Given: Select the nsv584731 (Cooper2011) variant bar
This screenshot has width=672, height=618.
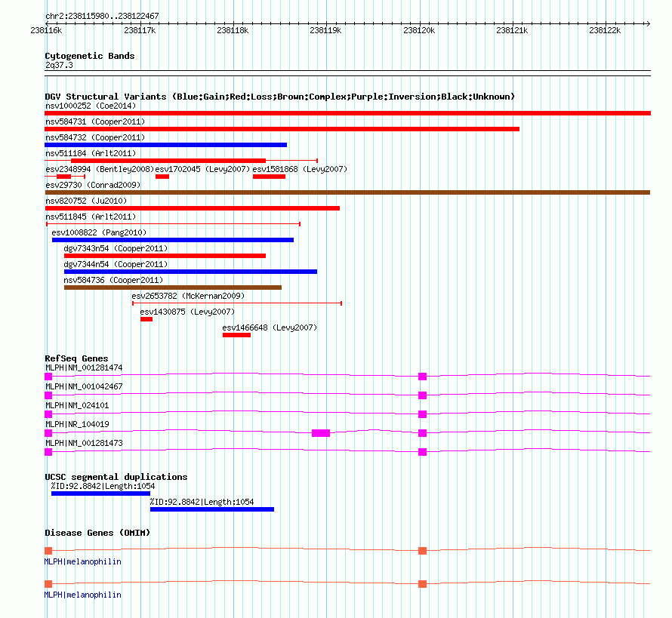Looking at the screenshot, I should pyautogui.click(x=282, y=129).
